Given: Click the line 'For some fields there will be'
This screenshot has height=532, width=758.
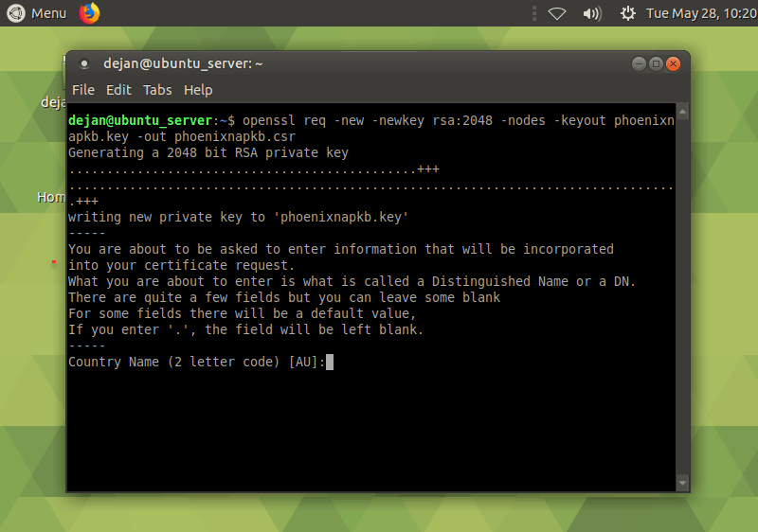Looking at the screenshot, I should point(243,313).
